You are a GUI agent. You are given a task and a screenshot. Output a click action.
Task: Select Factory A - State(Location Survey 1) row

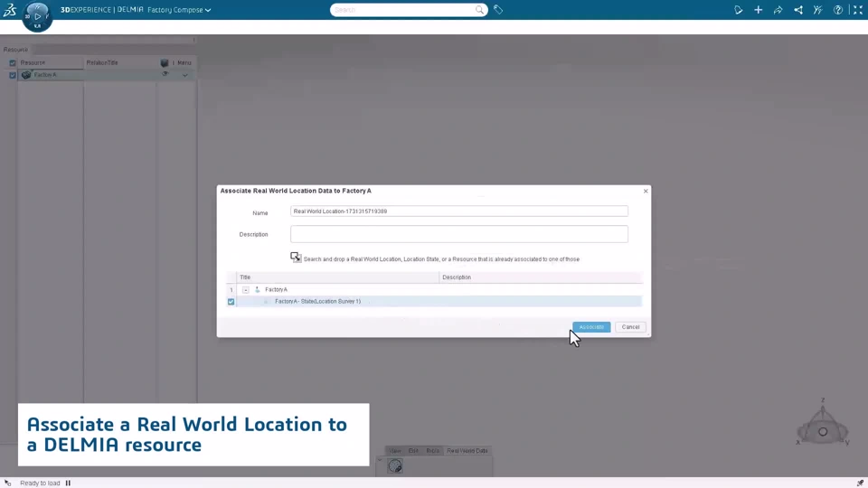(439, 302)
